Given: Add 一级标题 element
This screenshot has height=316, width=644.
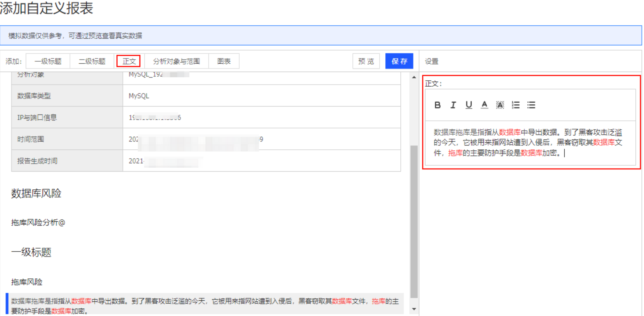Looking at the screenshot, I should click(x=48, y=61).
